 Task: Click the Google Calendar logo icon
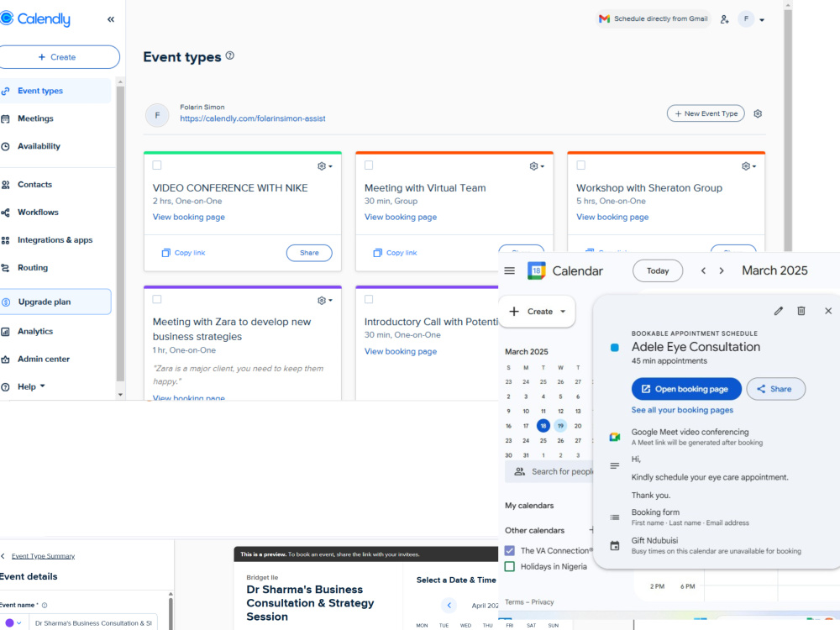coord(536,271)
